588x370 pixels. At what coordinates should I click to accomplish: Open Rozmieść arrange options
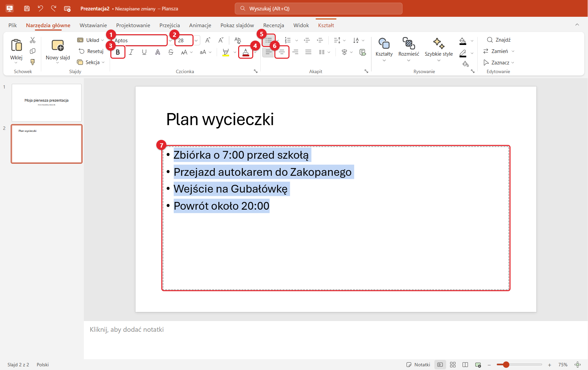point(409,49)
